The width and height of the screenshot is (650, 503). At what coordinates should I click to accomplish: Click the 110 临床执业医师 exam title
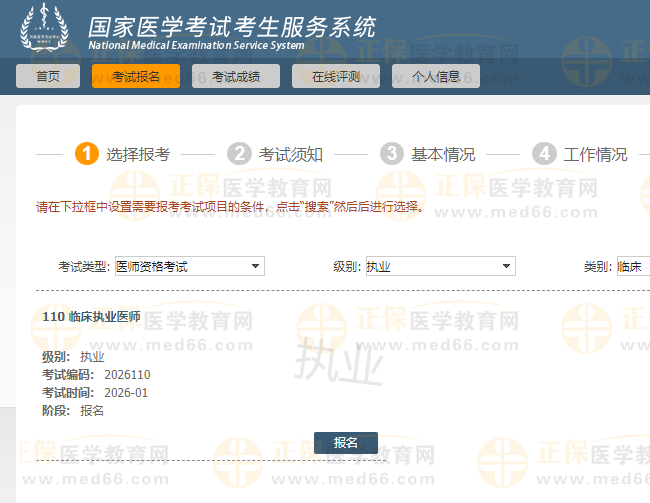[x=91, y=317]
